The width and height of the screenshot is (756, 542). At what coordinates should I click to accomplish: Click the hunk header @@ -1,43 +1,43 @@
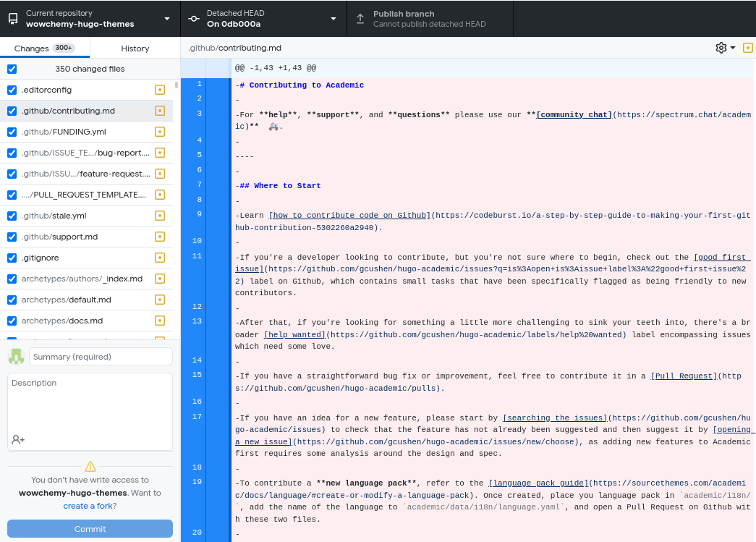(x=276, y=68)
